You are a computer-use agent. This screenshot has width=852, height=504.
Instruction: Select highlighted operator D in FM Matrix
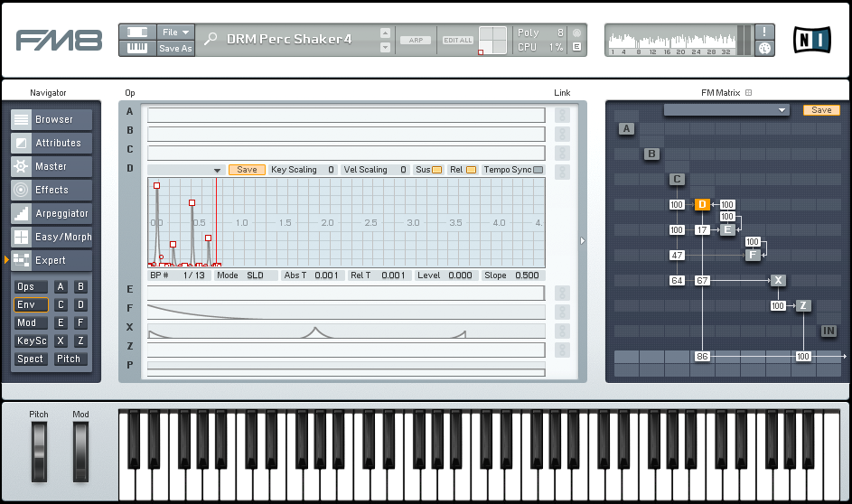(702, 204)
